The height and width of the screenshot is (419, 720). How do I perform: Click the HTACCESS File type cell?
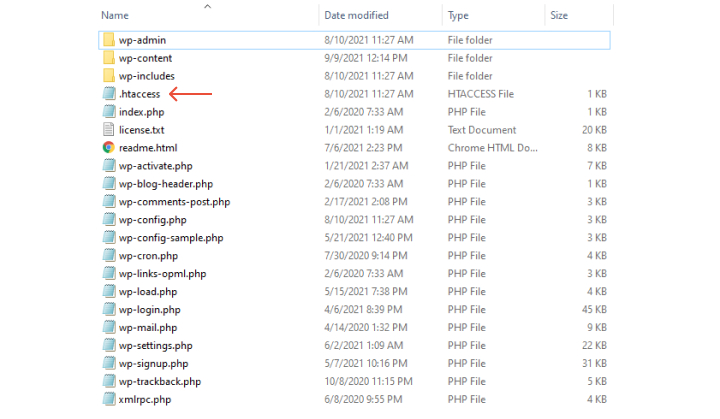(481, 94)
